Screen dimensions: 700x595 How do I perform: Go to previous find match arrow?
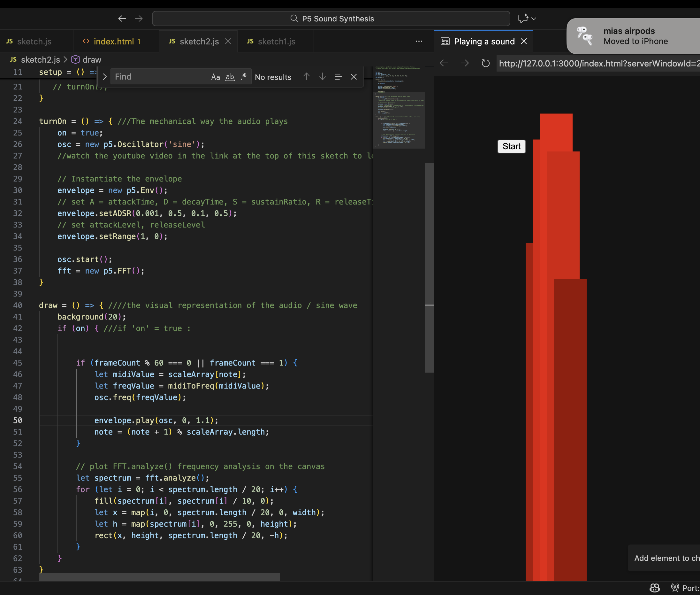[306, 77]
